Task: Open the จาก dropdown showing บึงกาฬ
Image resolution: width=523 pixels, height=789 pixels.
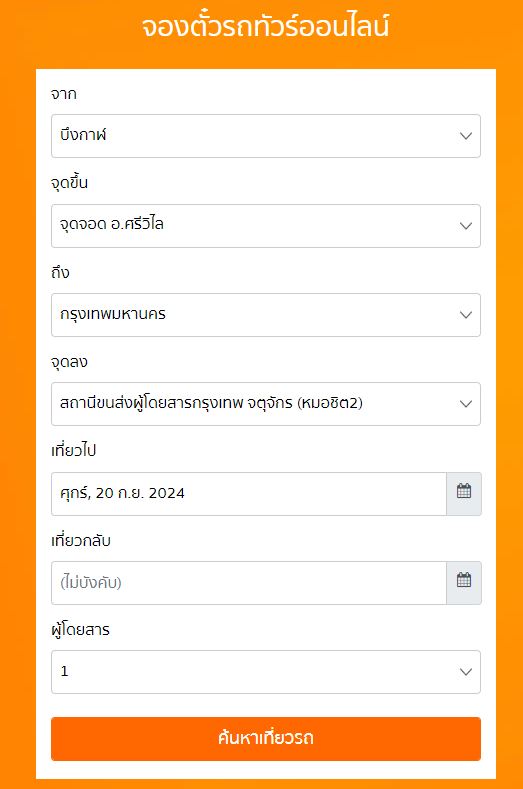Action: 266,136
